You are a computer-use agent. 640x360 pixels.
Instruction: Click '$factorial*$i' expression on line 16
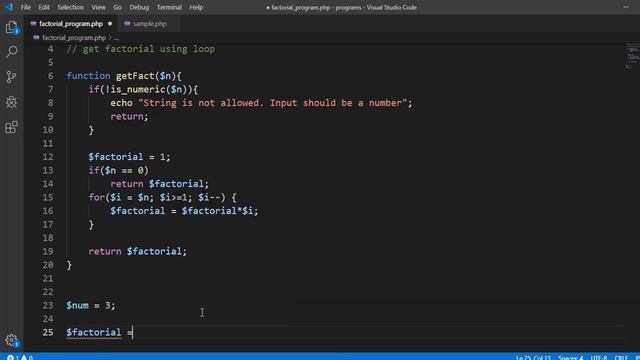coord(217,211)
